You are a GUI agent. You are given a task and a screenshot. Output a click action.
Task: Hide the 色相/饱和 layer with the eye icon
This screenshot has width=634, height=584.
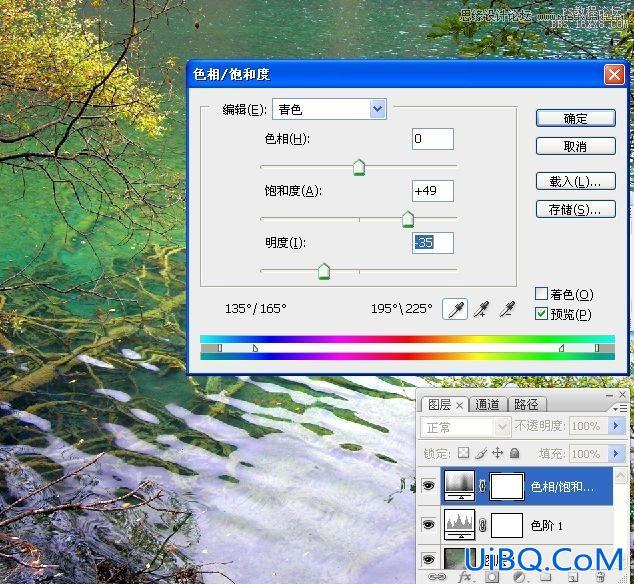[x=428, y=485]
